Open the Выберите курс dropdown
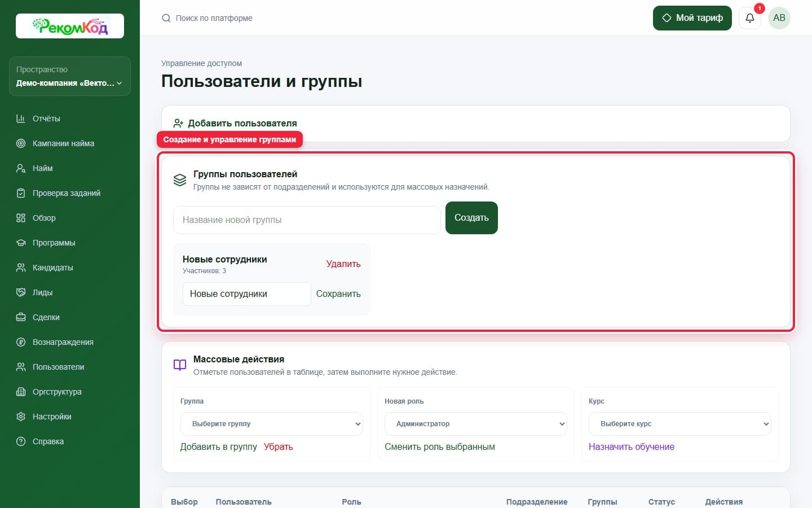Screen dimensions: 812x508 pyautogui.click(x=680, y=424)
